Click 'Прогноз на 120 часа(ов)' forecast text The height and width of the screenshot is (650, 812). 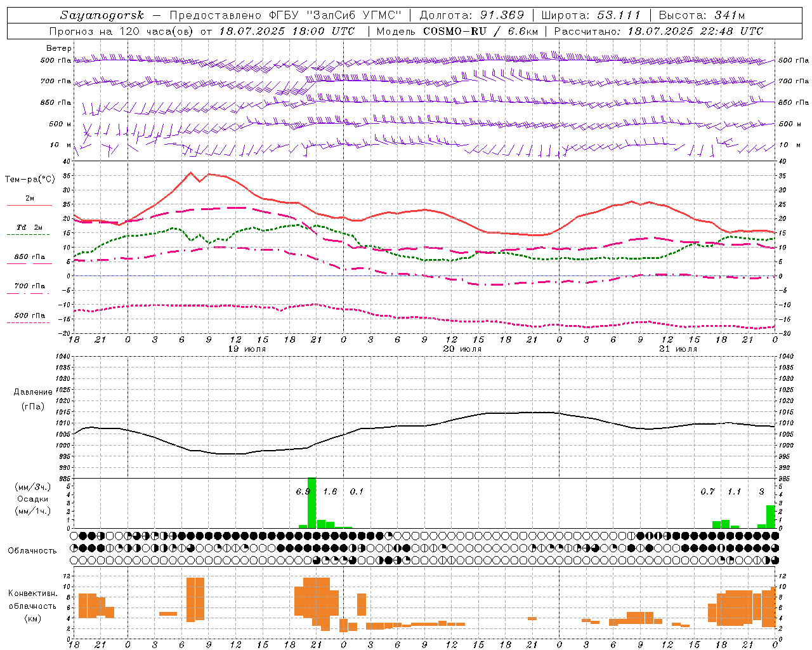click(x=122, y=31)
